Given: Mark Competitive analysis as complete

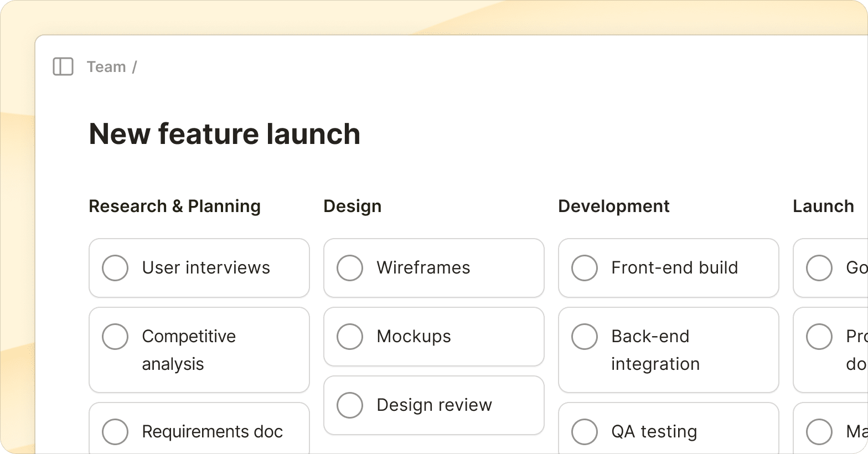Looking at the screenshot, I should point(115,337).
